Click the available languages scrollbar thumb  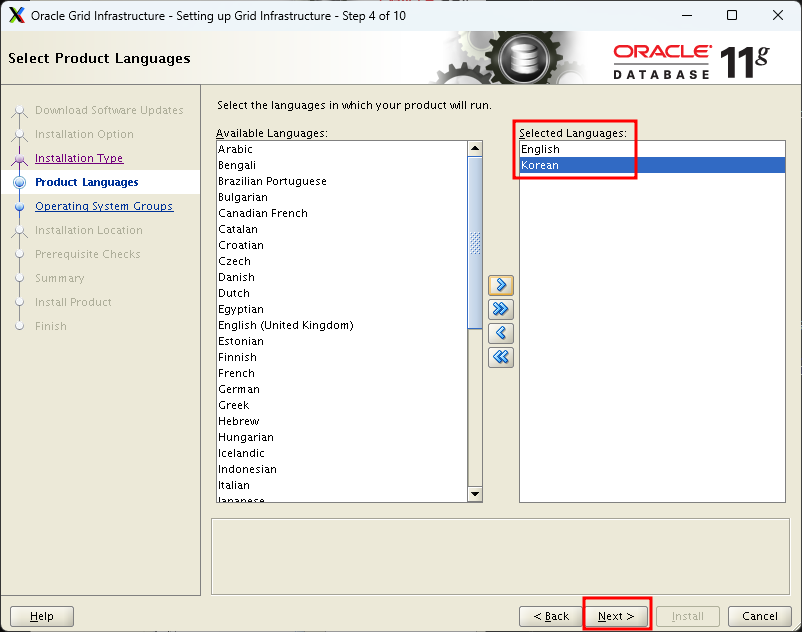click(x=475, y=243)
